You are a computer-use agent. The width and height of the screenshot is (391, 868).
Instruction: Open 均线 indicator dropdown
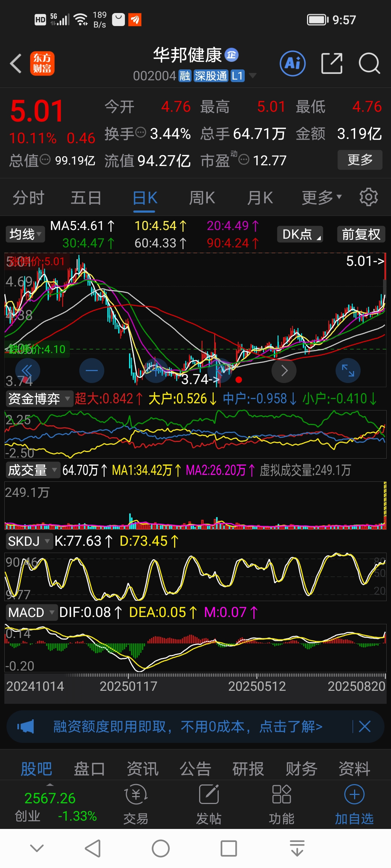pyautogui.click(x=25, y=234)
